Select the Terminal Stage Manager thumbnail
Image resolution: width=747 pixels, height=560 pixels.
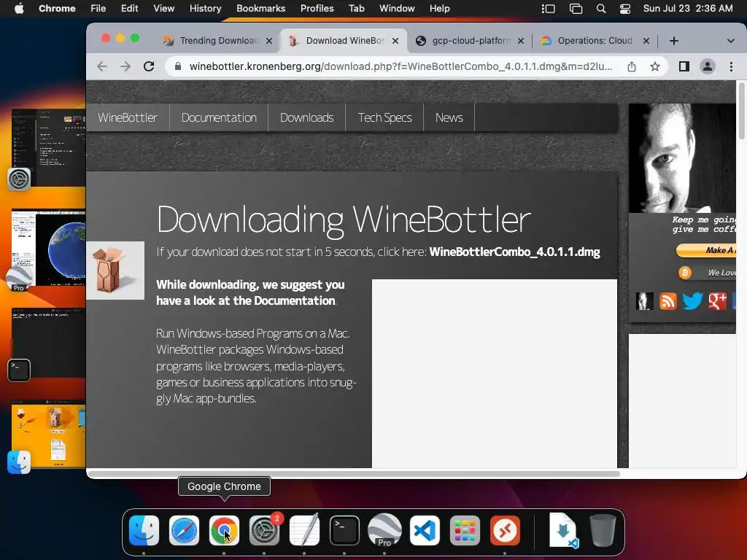(48, 343)
